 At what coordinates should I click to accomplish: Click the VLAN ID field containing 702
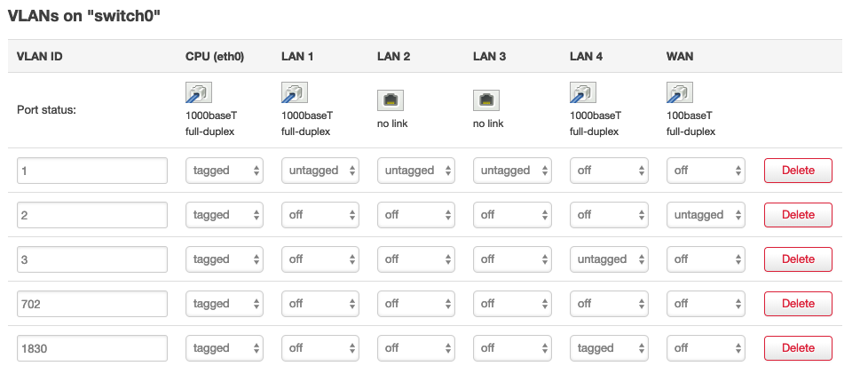point(92,304)
